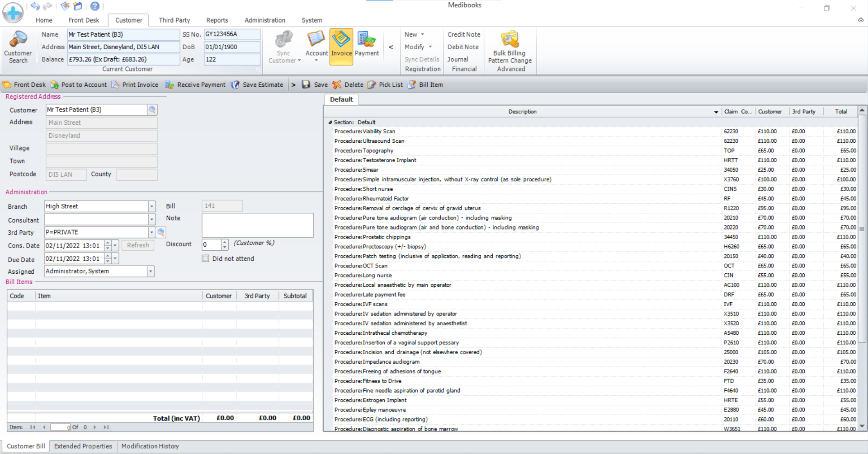Click Credit Note in ribbon
Screen dimensions: 868x454
point(464,35)
